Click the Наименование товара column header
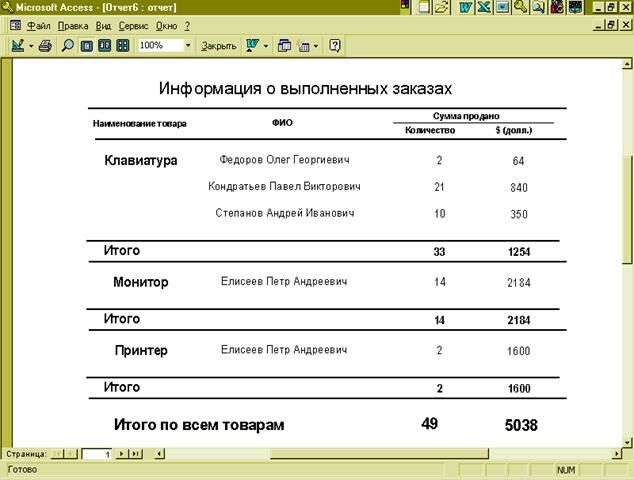 tap(139, 124)
